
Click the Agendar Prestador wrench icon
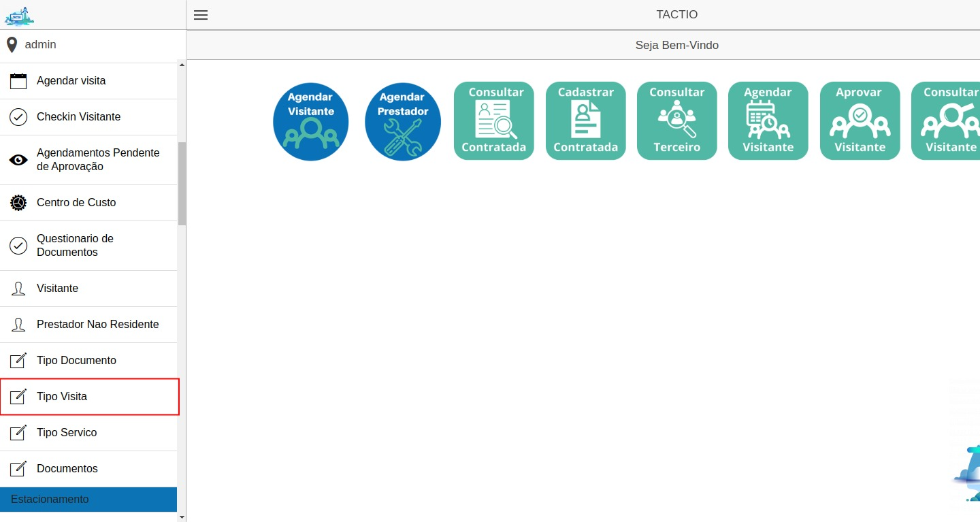(x=402, y=122)
